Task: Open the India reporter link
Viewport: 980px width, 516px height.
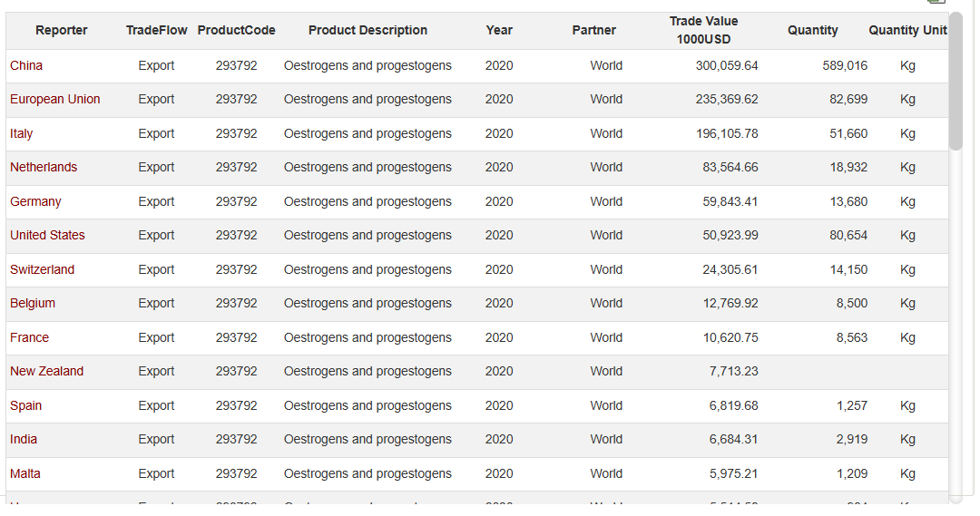Action: [24, 440]
